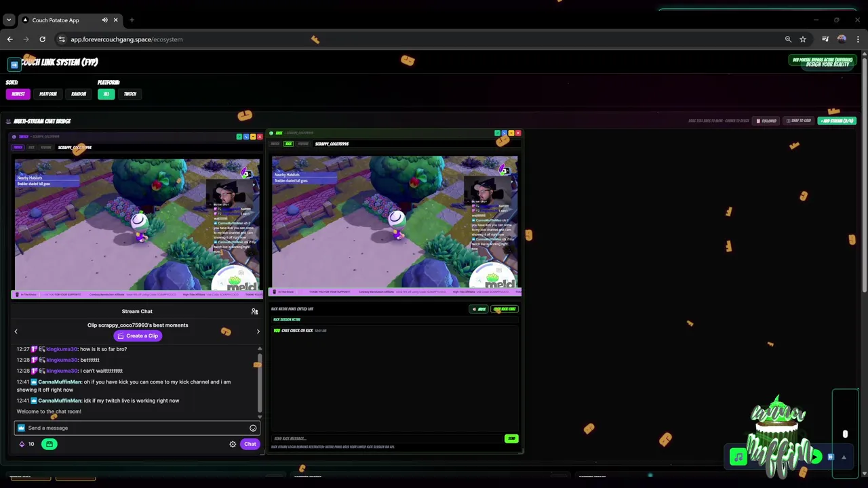Viewport: 868px width, 488px height.
Task: Show the next chat highlight with the right arrow
Action: (x=258, y=331)
